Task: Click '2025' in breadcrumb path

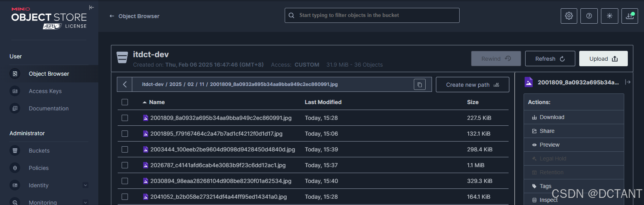Action: pos(175,84)
